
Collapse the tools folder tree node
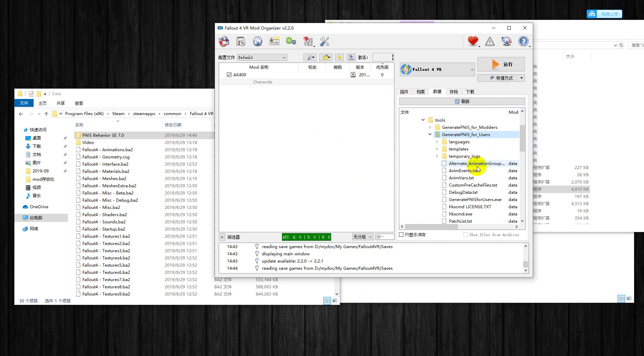click(423, 120)
